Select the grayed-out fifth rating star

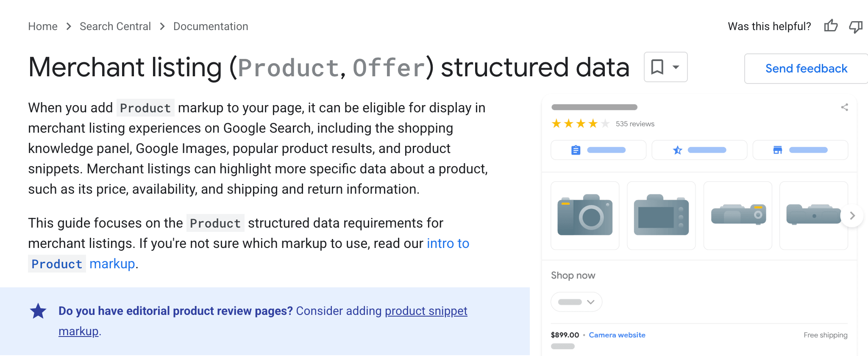[x=605, y=124]
